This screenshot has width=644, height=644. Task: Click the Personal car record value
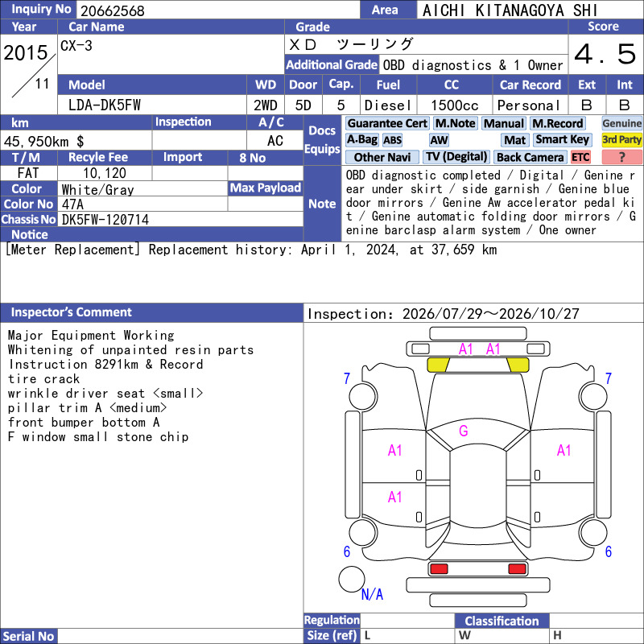pos(529,105)
